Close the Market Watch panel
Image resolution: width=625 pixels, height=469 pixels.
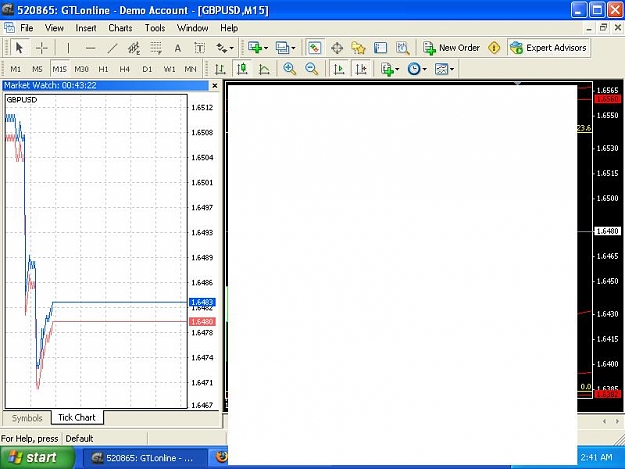tap(215, 86)
